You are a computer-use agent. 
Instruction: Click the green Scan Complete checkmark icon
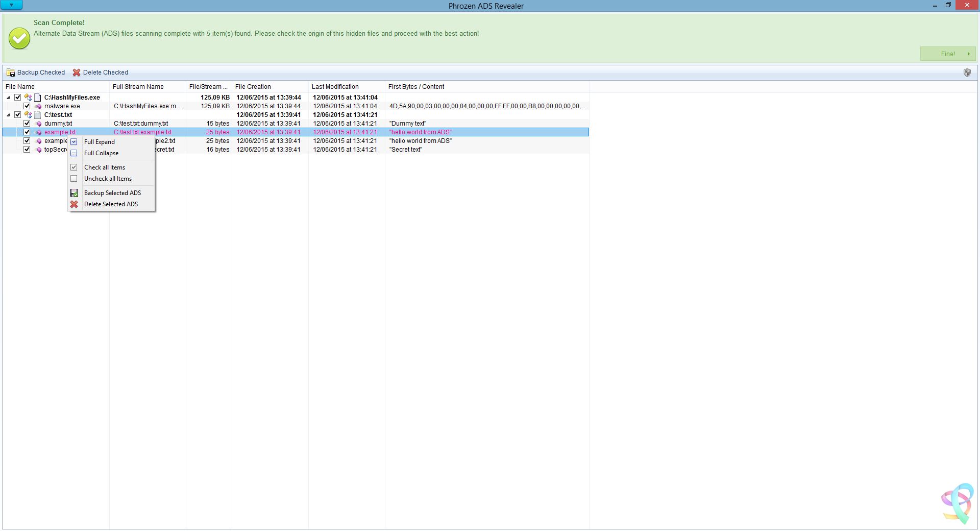tap(19, 38)
